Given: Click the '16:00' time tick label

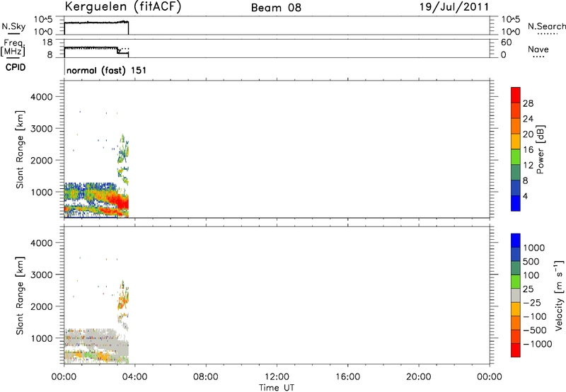Looking at the screenshot, I should 347,377.
